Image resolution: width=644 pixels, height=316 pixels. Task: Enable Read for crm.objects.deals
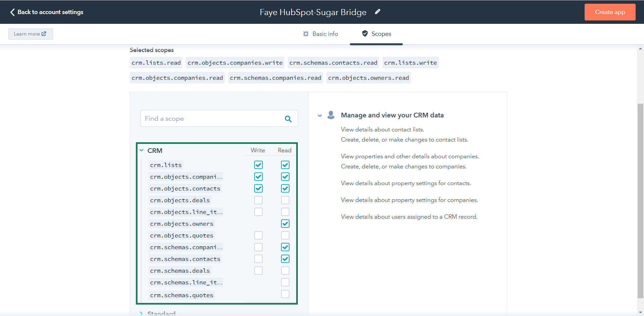pyautogui.click(x=285, y=200)
